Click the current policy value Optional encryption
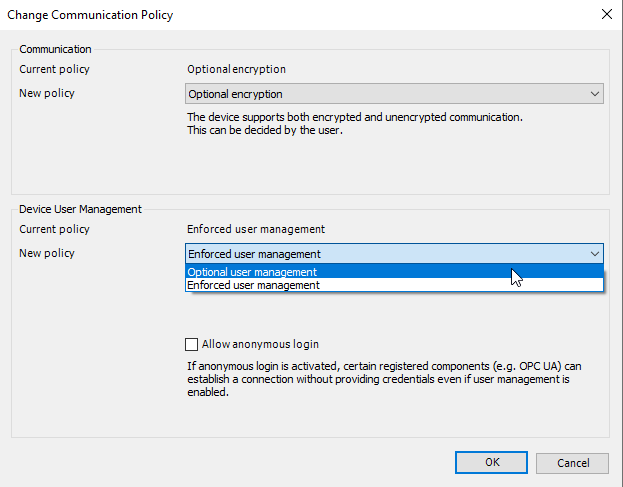 tap(236, 69)
